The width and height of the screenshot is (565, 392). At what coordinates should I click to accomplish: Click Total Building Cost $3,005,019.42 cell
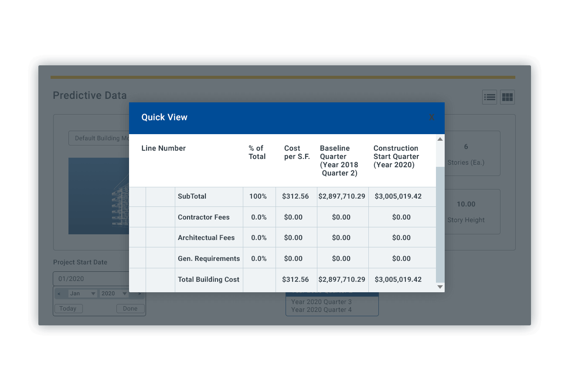point(402,280)
